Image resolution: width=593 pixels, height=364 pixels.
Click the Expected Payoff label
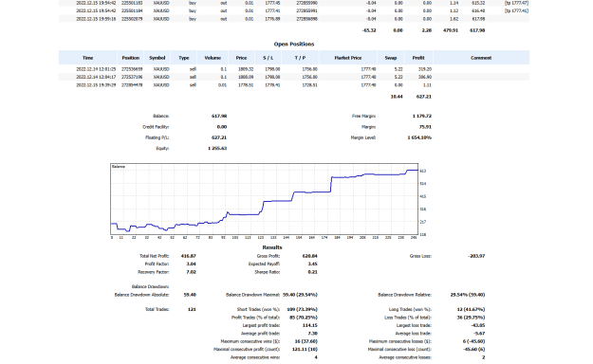(264, 264)
